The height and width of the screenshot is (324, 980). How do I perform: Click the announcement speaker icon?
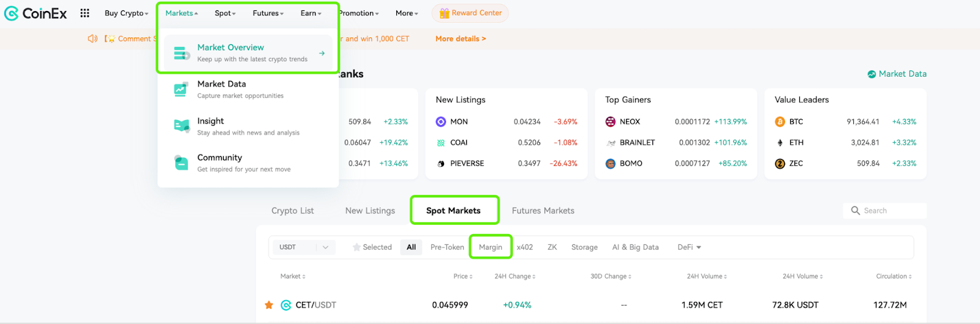point(92,39)
